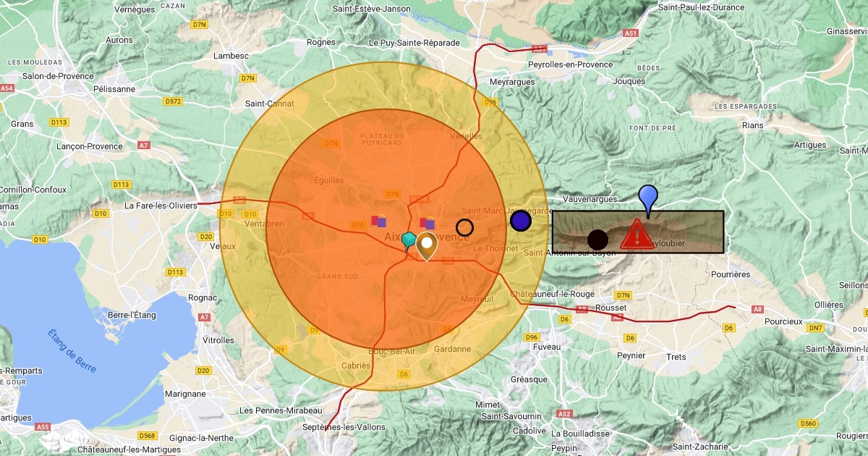Click the 'Le Puy-Sainte-Réparade' label

coord(414,43)
